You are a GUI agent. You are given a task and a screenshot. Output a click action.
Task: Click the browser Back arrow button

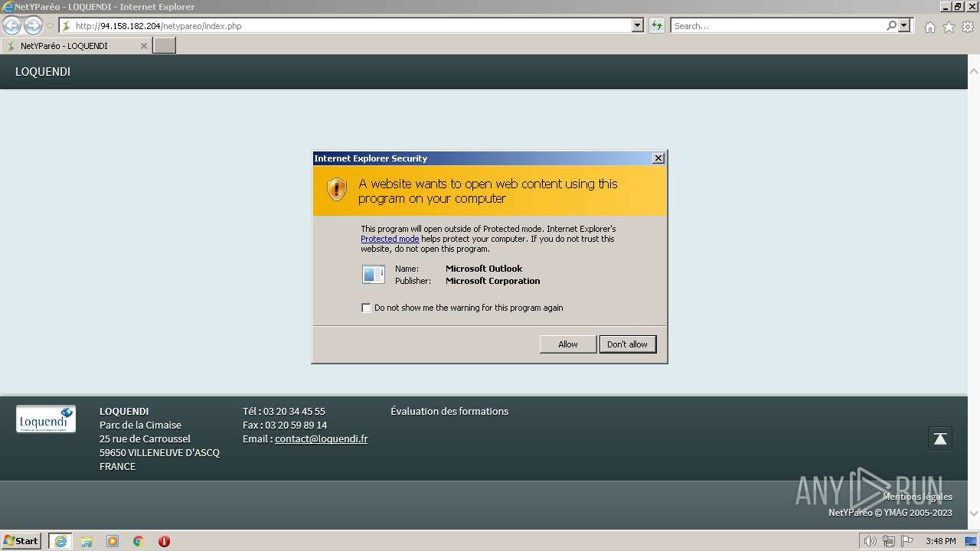(11, 25)
